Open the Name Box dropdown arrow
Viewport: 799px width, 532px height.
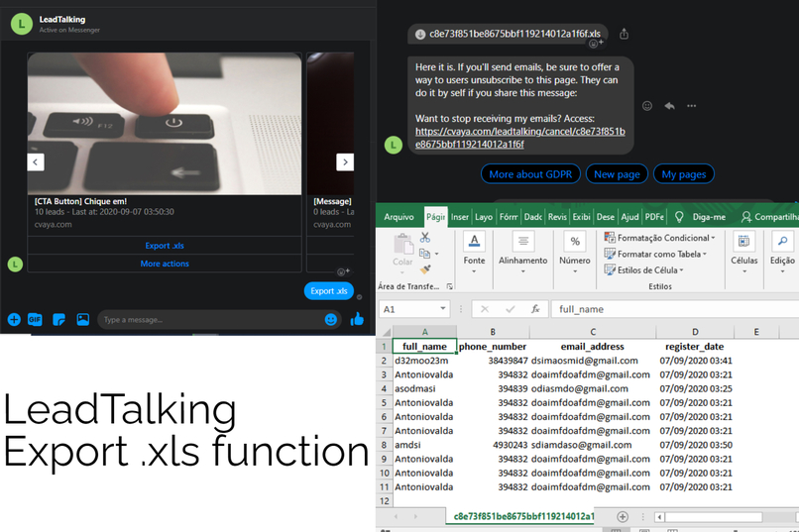pos(442,308)
